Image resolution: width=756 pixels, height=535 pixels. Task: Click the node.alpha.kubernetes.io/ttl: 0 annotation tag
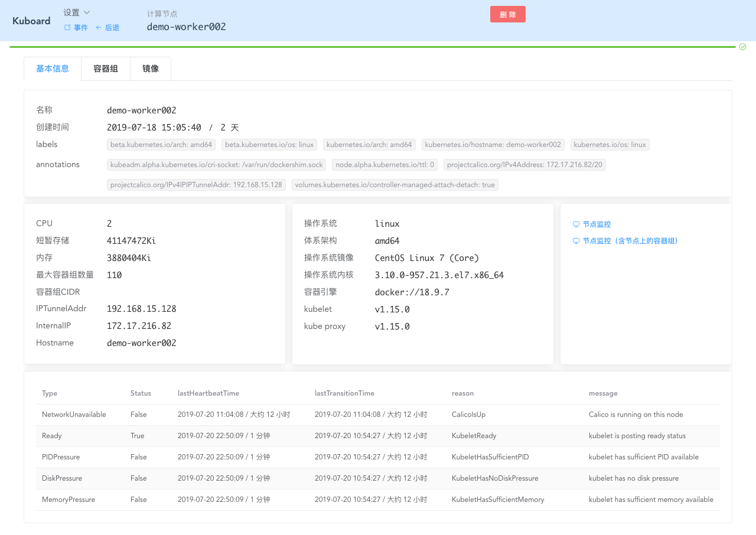point(383,165)
